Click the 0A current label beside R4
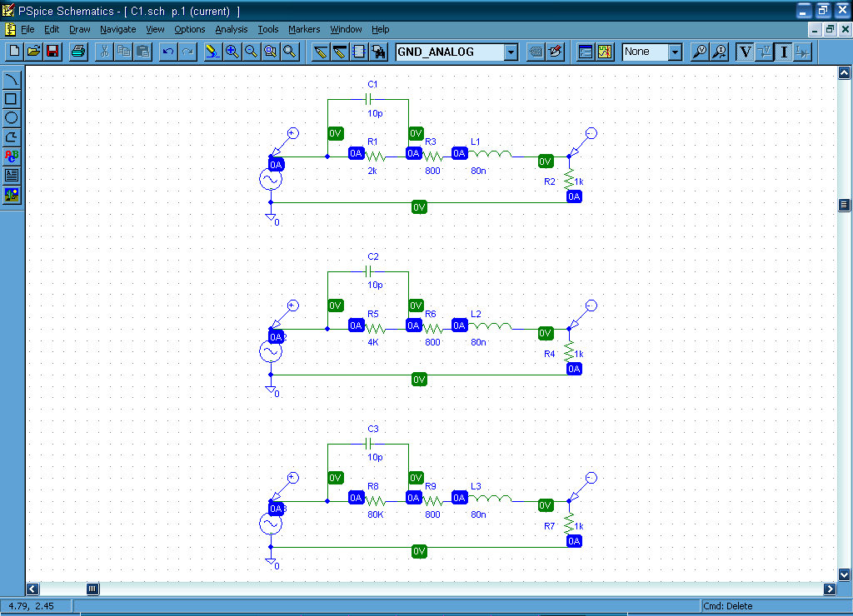The image size is (853, 616). 574,369
